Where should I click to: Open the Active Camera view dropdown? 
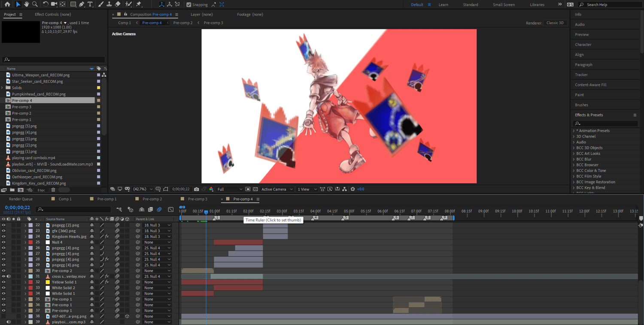pos(277,189)
